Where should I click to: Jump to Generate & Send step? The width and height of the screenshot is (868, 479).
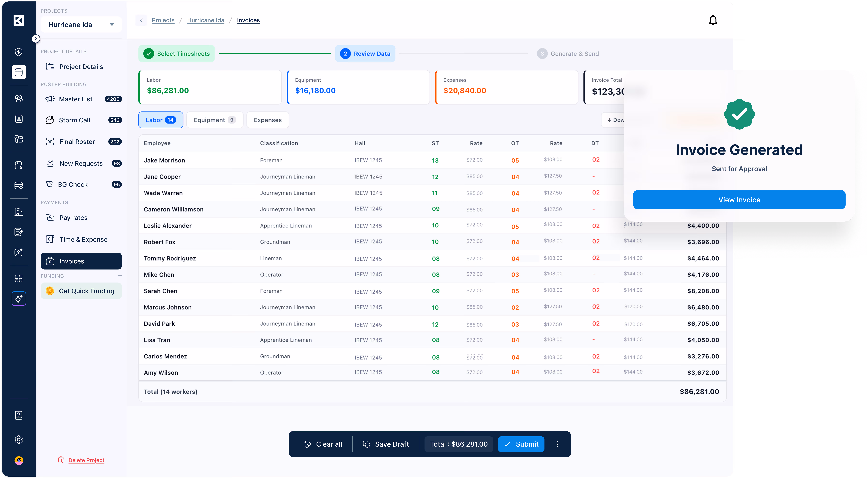pos(568,54)
